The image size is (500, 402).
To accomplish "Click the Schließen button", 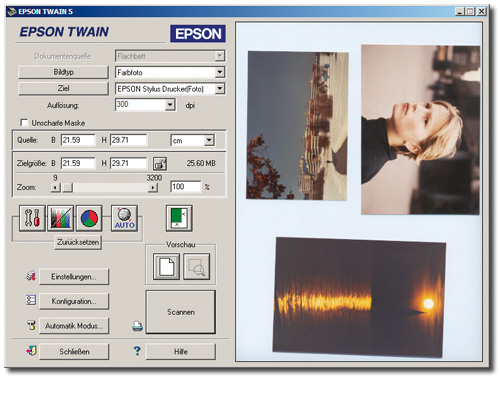I will [x=74, y=352].
